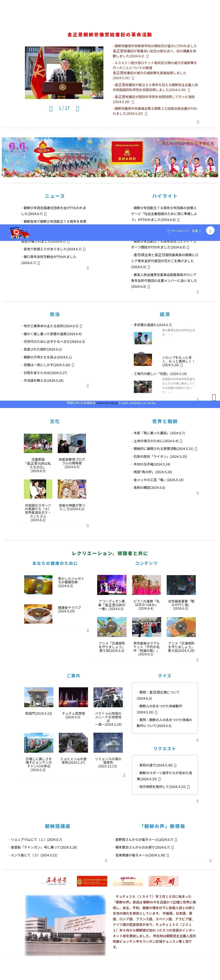Open the 音楽の神童が育つところ thumbnail
This screenshot has width=220, height=980.
[x=72, y=489]
